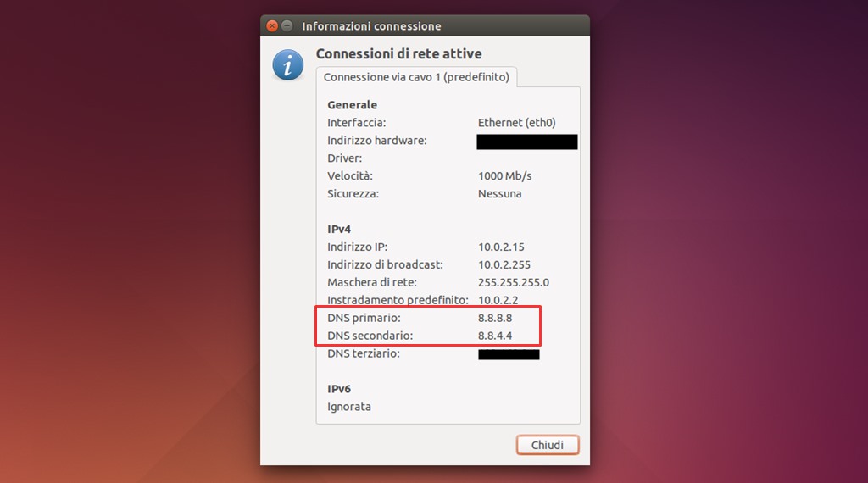
Task: Click the Ignorata text under IPv6
Action: pos(349,407)
